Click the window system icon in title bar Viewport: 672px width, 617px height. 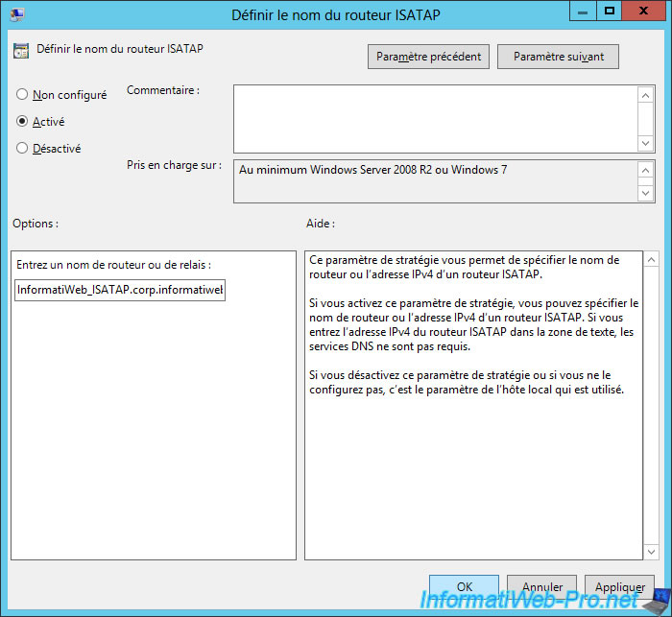(x=17, y=14)
